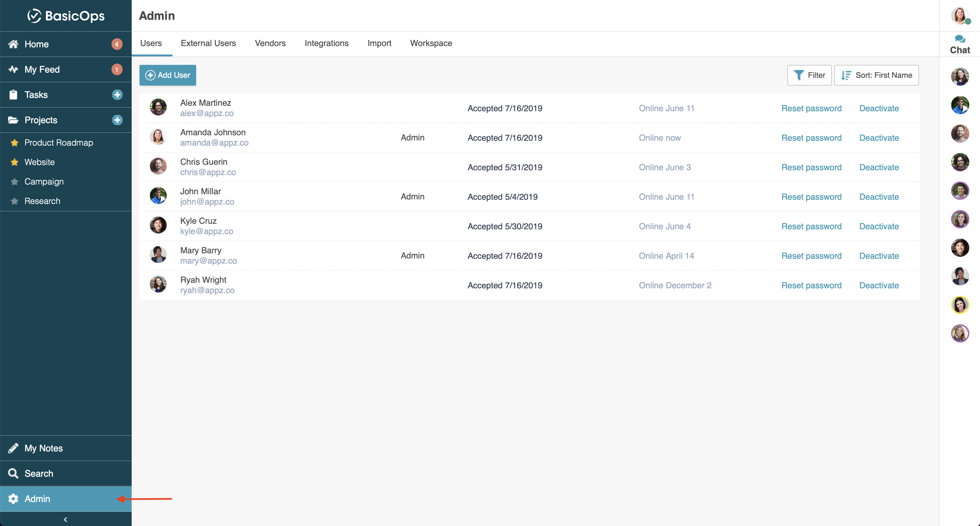This screenshot has width=980, height=526.
Task: Click the Search magnifier icon
Action: [13, 473]
